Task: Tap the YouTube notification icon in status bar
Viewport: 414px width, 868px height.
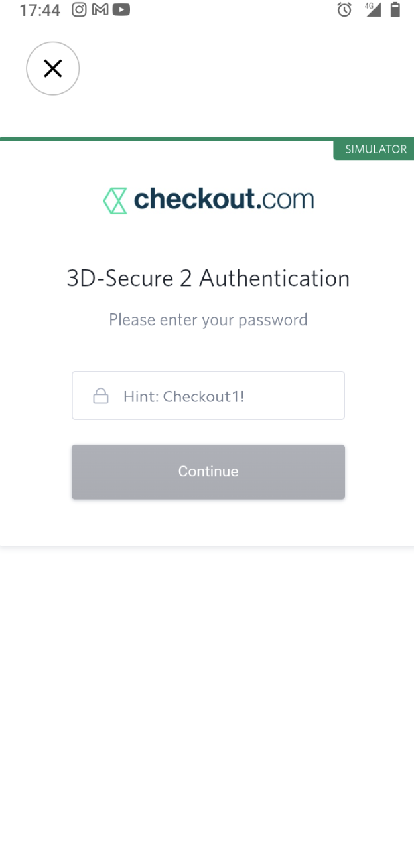Action: pyautogui.click(x=121, y=10)
